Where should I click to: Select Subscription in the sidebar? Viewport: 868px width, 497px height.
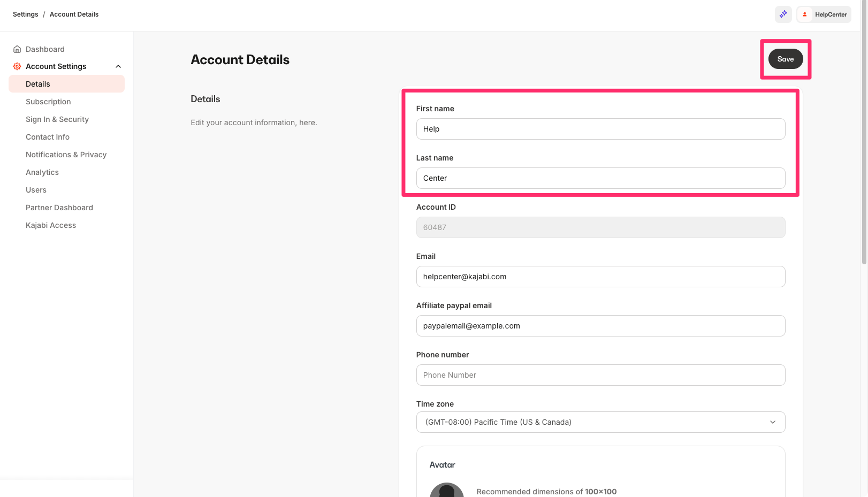coord(48,102)
